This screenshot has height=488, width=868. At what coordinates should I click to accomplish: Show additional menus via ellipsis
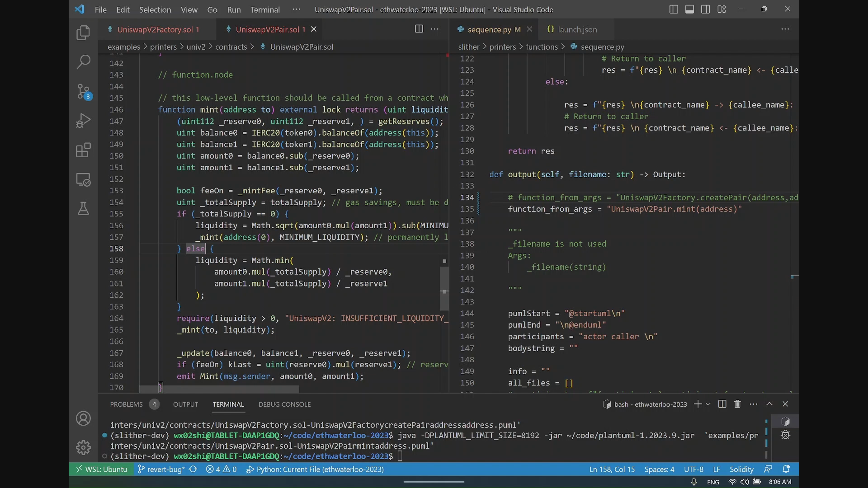pos(296,9)
